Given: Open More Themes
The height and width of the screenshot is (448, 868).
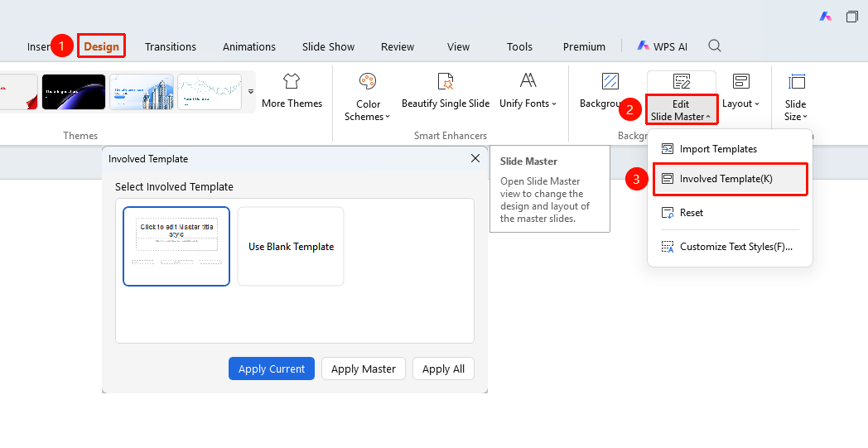Looking at the screenshot, I should (292, 90).
